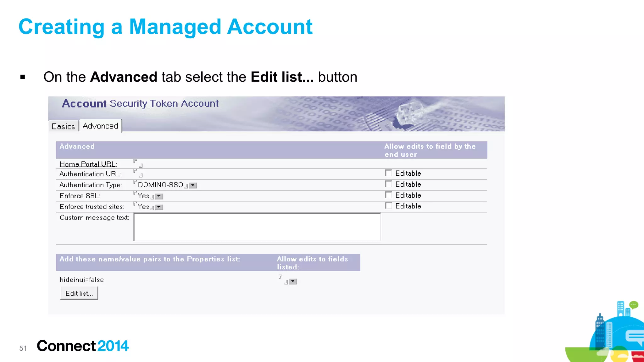Click the Authentication URL field
Screen dimensions: 644x362
[138, 173]
